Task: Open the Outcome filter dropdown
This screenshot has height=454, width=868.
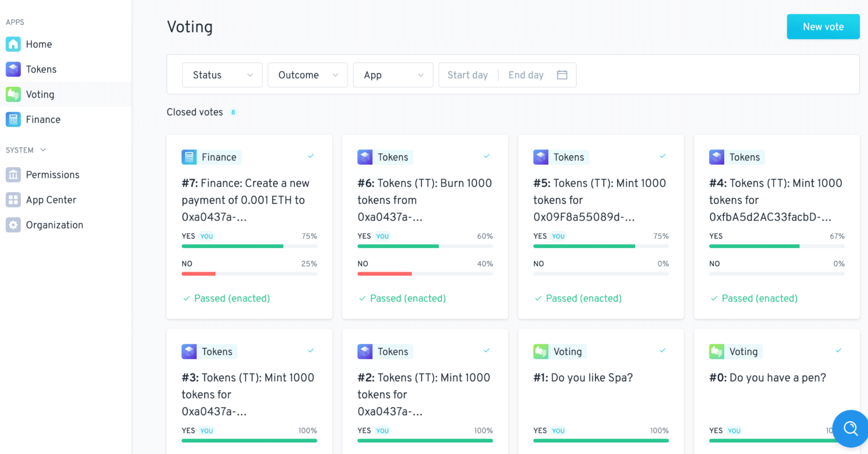Action: (x=307, y=75)
